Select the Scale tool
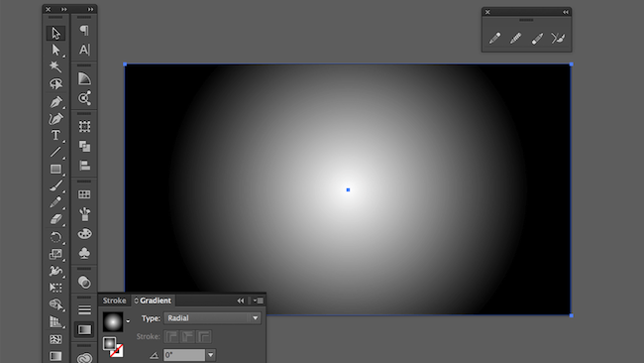The width and height of the screenshot is (644, 363). [x=55, y=254]
